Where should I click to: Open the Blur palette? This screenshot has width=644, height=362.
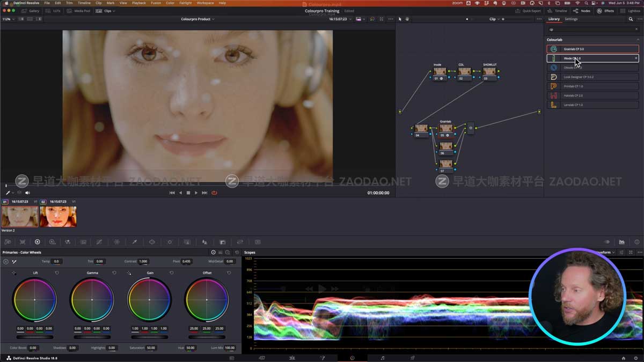pos(204,242)
